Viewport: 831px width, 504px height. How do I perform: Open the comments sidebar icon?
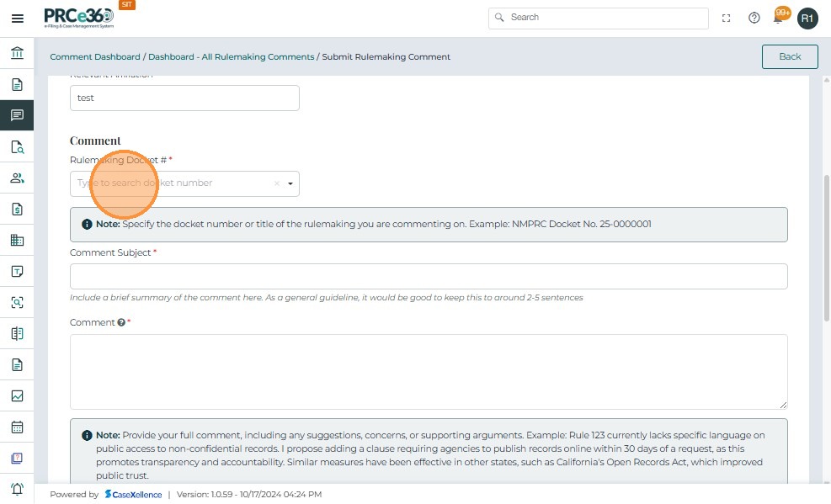point(17,115)
